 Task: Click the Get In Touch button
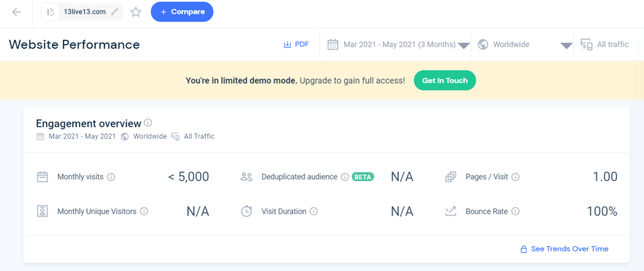(x=445, y=81)
